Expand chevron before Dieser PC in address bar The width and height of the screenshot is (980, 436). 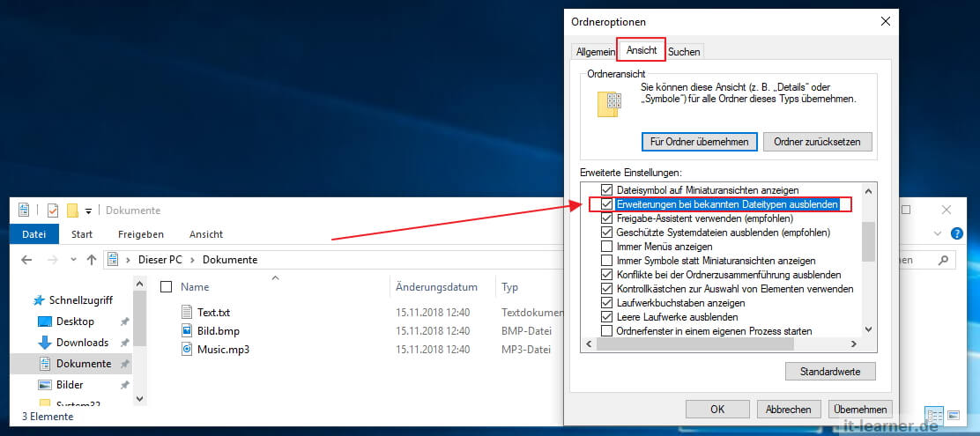(130, 260)
